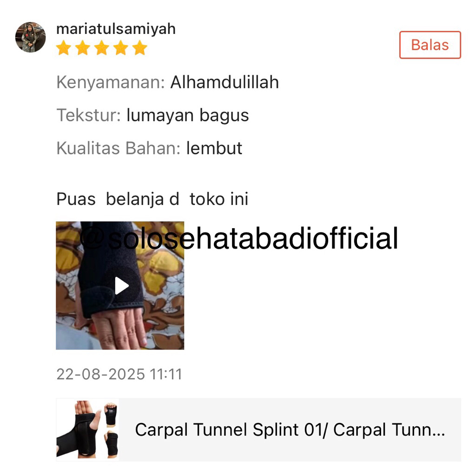Open the Carpal Tunnel Splint 01 product title
Screen dimensions: 476x476
click(290, 430)
